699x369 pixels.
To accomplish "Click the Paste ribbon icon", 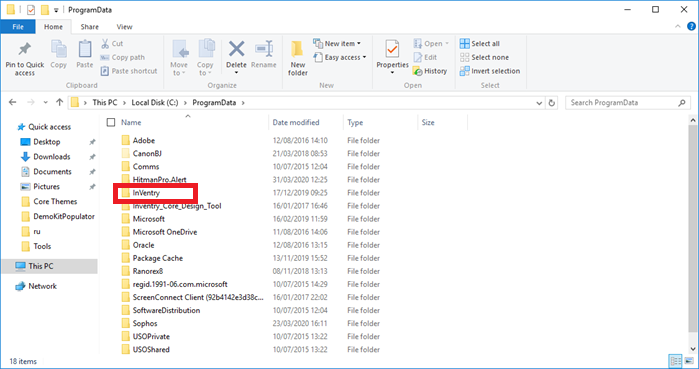I will (85, 49).
